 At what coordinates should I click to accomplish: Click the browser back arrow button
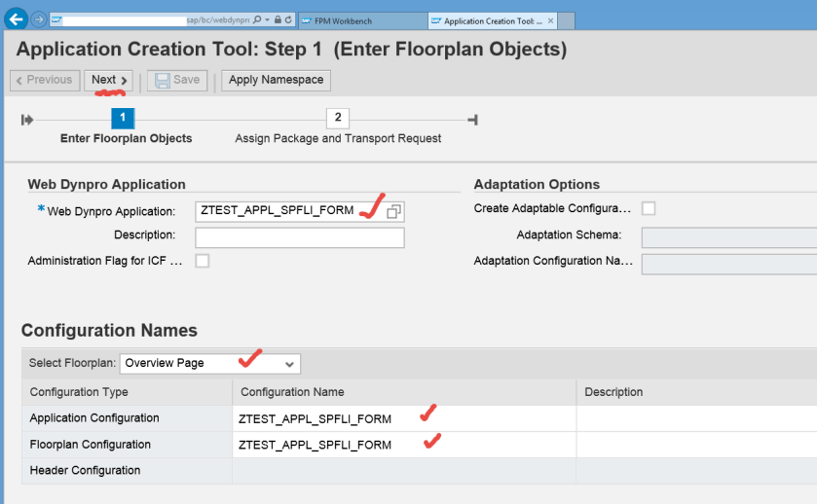click(16, 18)
